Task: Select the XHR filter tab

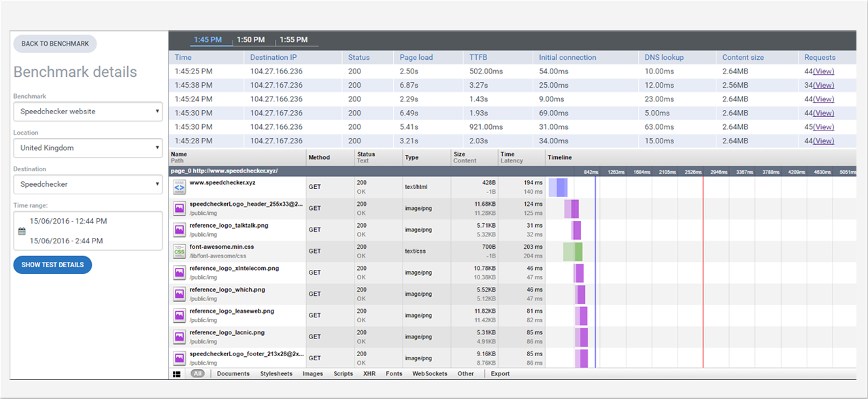Action: pyautogui.click(x=369, y=373)
